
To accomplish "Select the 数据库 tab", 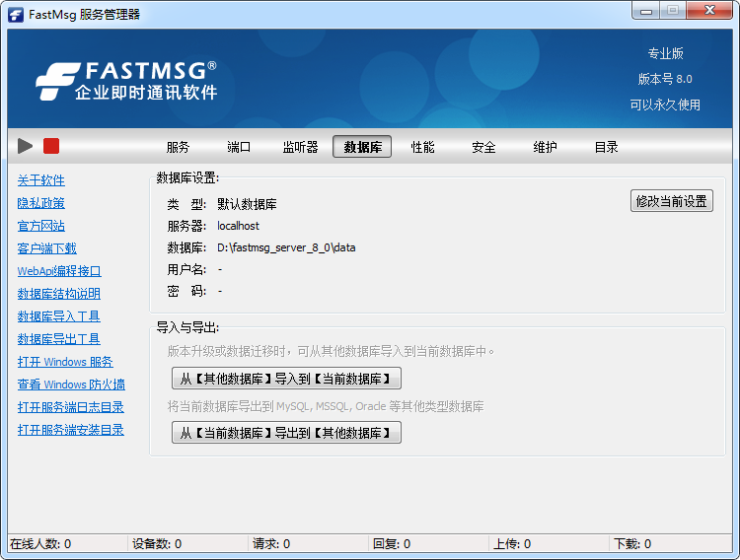I will 362,147.
